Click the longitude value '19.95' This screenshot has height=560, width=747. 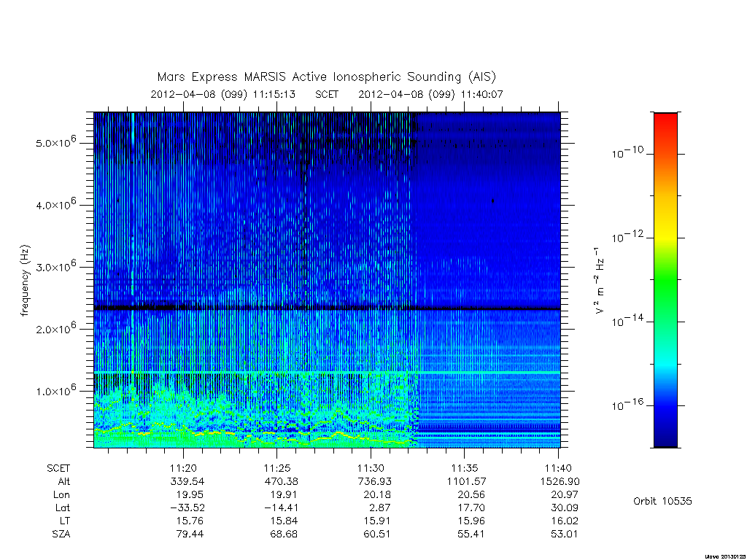click(x=190, y=495)
